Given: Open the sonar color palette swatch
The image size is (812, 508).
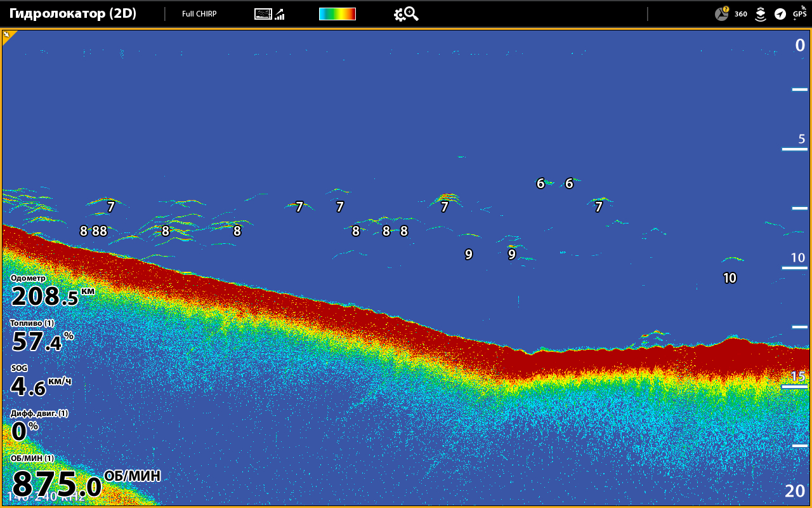Looking at the screenshot, I should tap(337, 14).
